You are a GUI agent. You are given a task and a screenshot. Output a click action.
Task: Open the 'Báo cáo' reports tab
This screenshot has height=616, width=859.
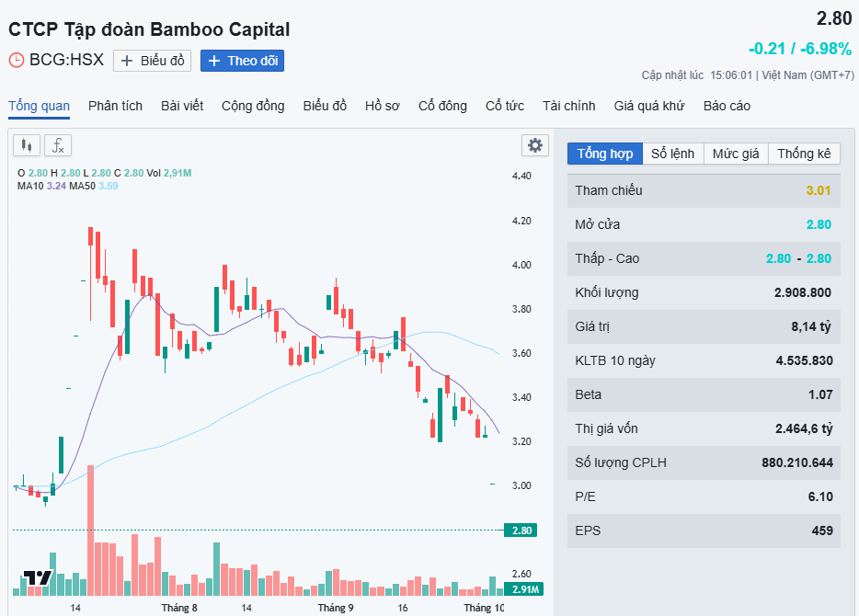tap(727, 106)
